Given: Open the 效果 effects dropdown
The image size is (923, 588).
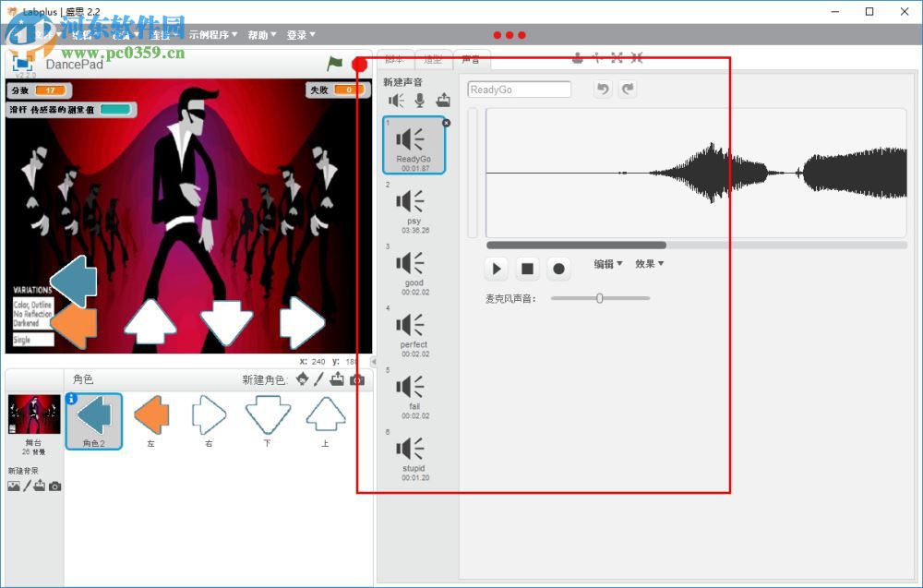Looking at the screenshot, I should (649, 264).
